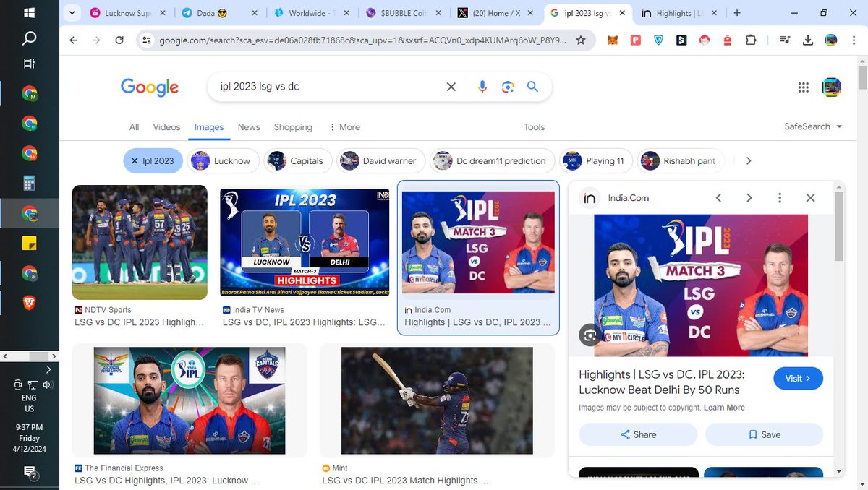Open Tools filter options

[x=534, y=126]
